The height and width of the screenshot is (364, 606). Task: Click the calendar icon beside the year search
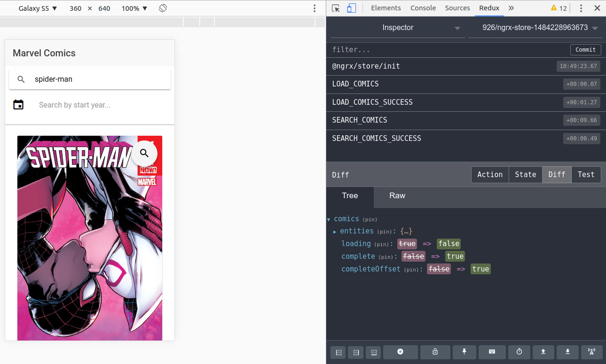pyautogui.click(x=18, y=105)
